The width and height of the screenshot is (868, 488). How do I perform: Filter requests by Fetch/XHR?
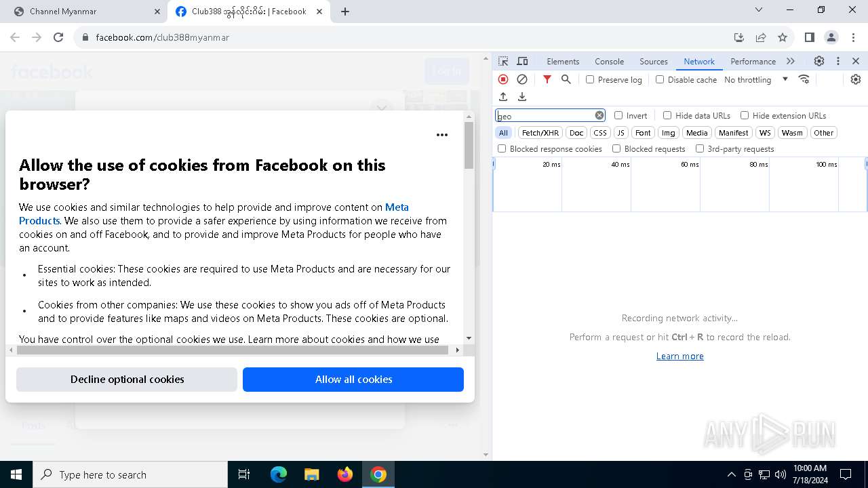pyautogui.click(x=540, y=133)
